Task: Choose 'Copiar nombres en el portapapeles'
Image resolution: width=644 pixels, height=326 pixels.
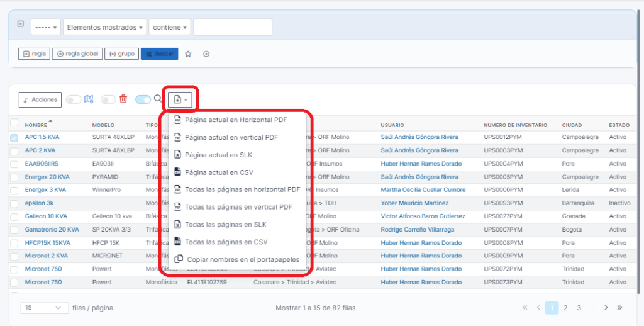Action: 243,259
